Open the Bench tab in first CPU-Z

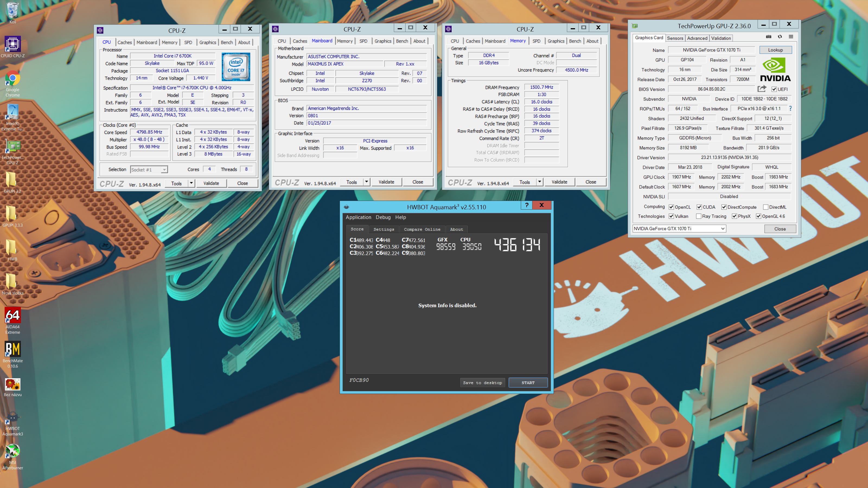(226, 43)
